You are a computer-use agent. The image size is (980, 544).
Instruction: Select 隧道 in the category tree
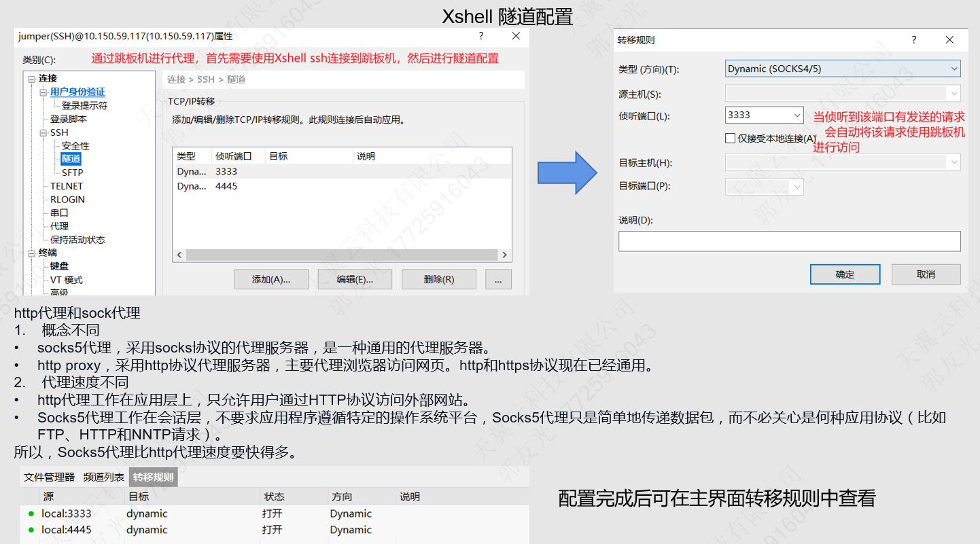pos(71,158)
